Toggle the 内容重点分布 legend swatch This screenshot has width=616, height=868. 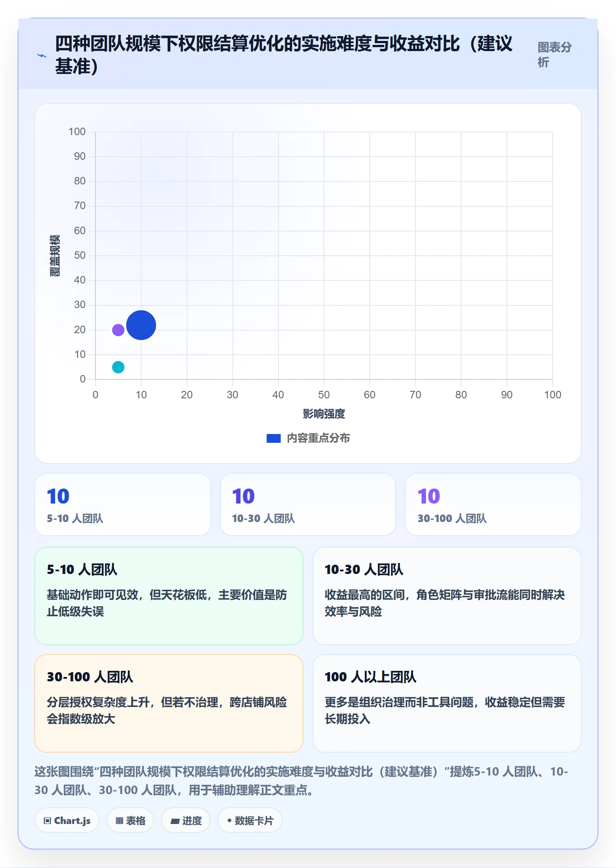pos(273,438)
